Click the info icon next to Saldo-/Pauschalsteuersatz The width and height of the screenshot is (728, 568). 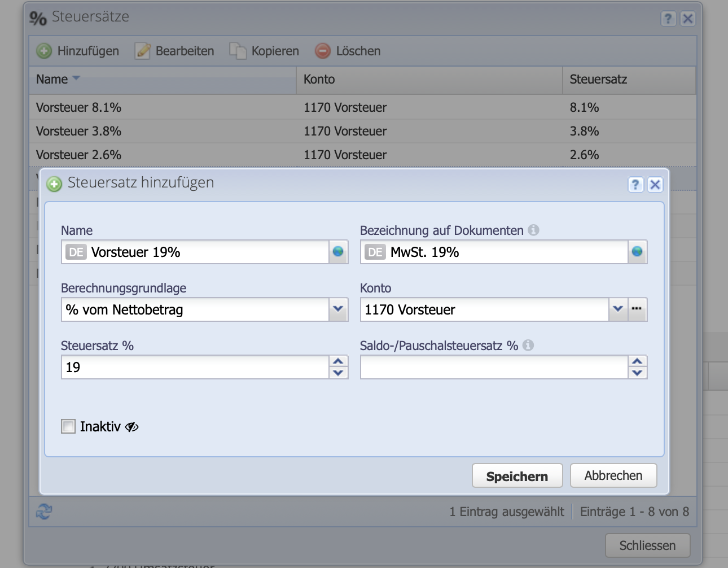point(529,344)
